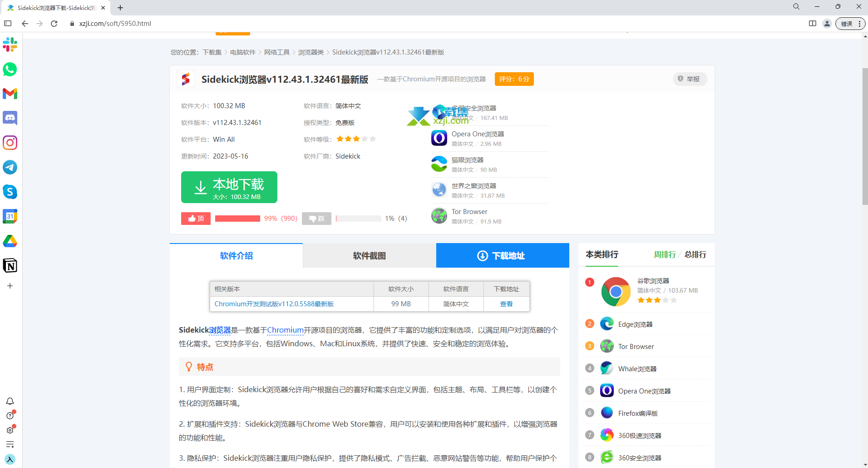
Task: Open 下载集 breadcrumb link
Action: pos(212,52)
